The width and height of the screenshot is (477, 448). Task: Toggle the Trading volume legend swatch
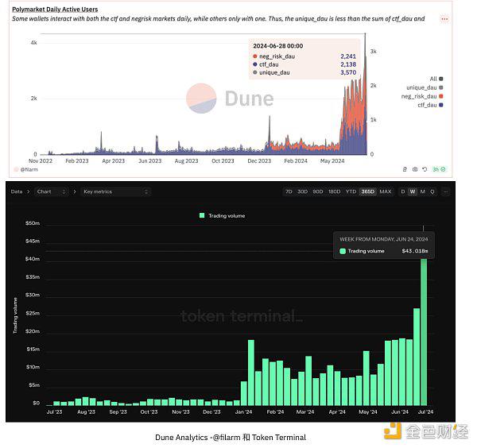[x=202, y=215]
